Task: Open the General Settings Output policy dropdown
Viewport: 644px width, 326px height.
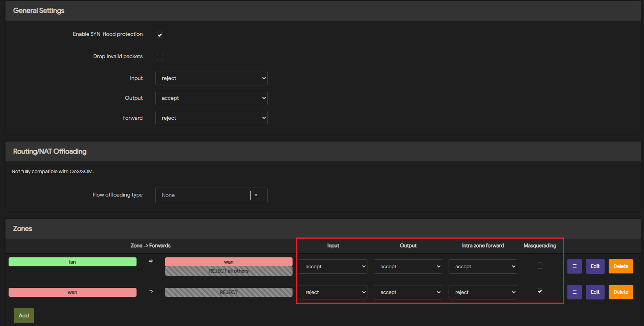Action: pos(211,98)
